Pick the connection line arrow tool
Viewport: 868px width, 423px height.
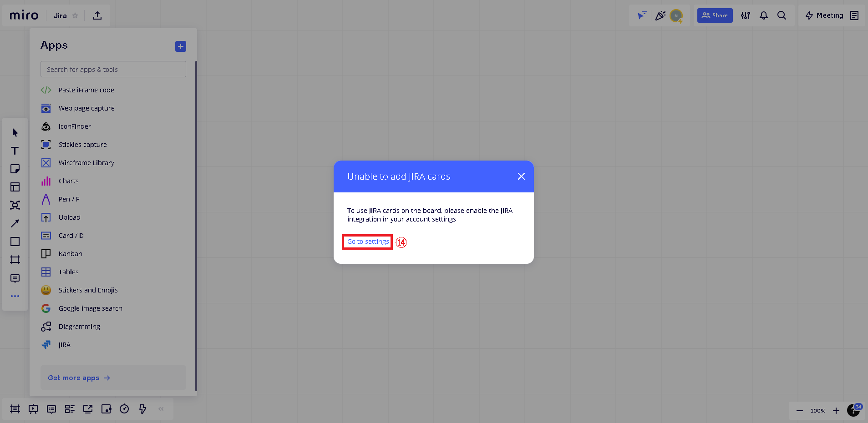point(15,223)
